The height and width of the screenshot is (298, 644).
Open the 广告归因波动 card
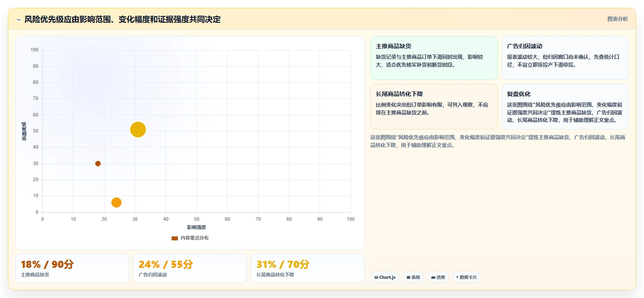565,58
